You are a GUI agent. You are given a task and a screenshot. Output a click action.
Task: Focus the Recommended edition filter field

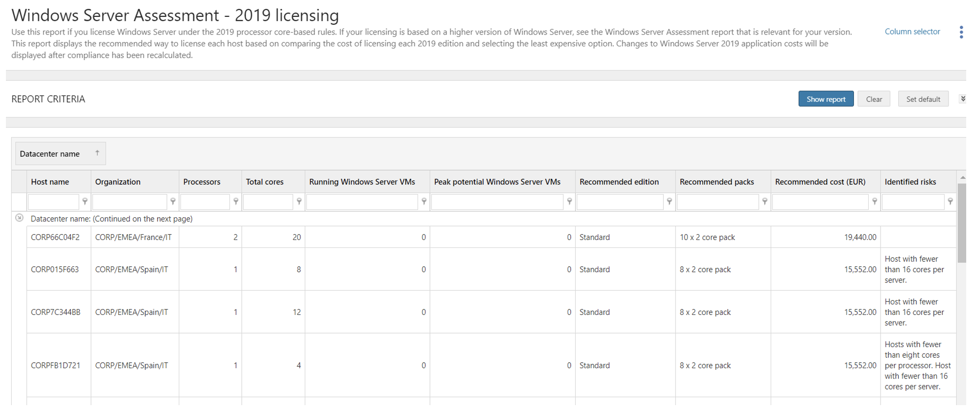(x=621, y=202)
